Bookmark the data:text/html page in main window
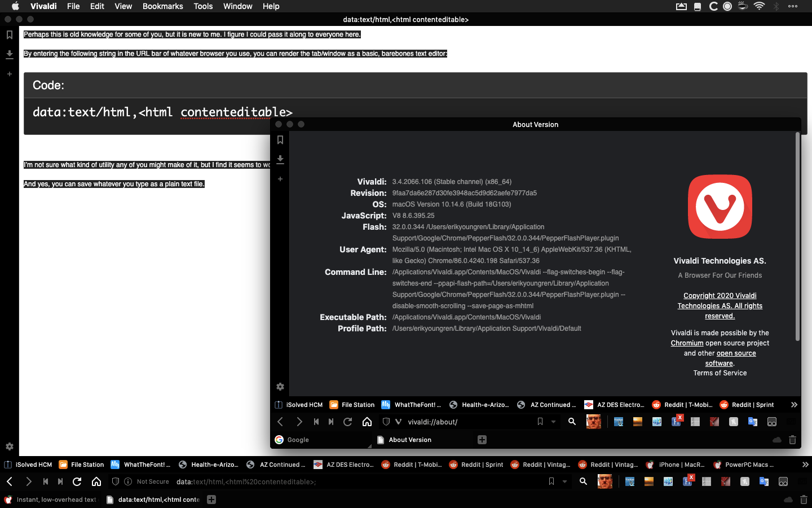 [x=551, y=481]
